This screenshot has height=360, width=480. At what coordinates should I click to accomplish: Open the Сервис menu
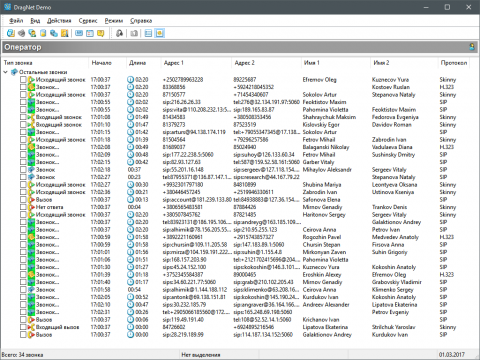[88, 21]
